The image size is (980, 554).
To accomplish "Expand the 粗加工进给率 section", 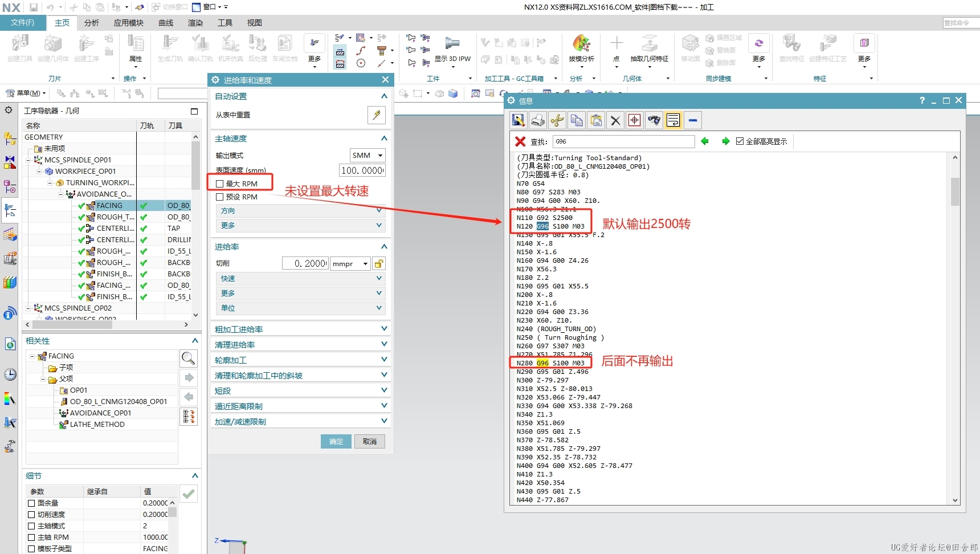I will (x=300, y=329).
